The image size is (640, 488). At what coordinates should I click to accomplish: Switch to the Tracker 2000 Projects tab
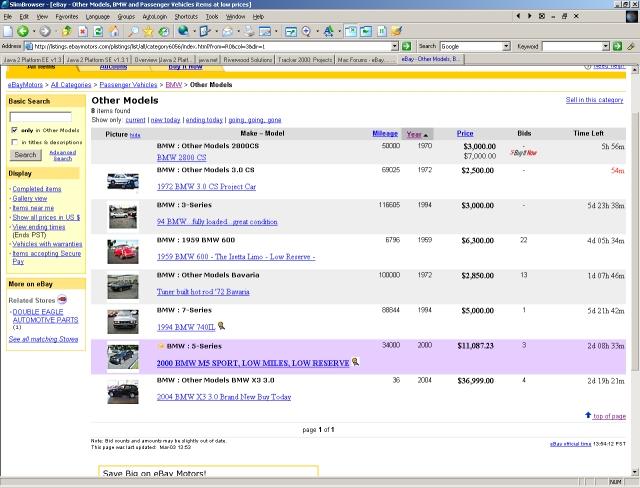pyautogui.click(x=305, y=60)
